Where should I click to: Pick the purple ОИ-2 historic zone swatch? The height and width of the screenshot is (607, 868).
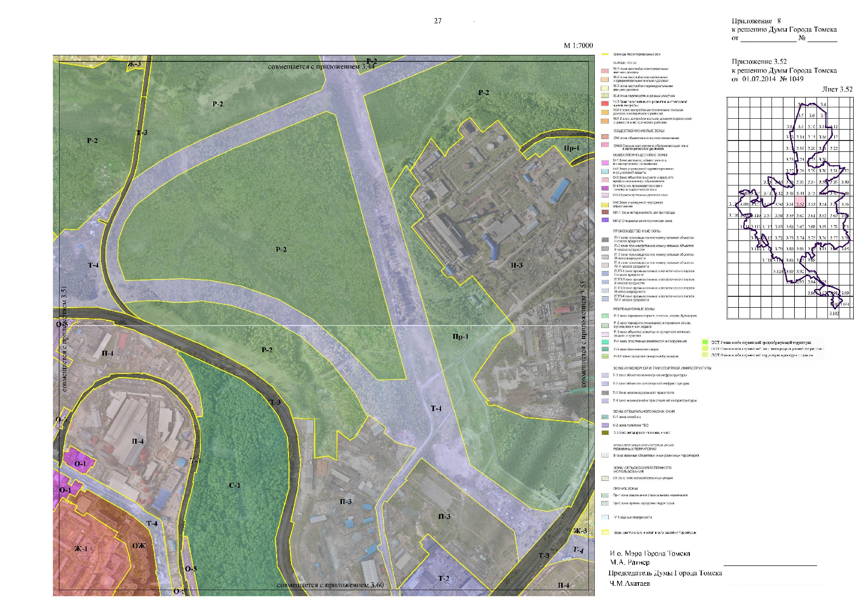coord(604,220)
